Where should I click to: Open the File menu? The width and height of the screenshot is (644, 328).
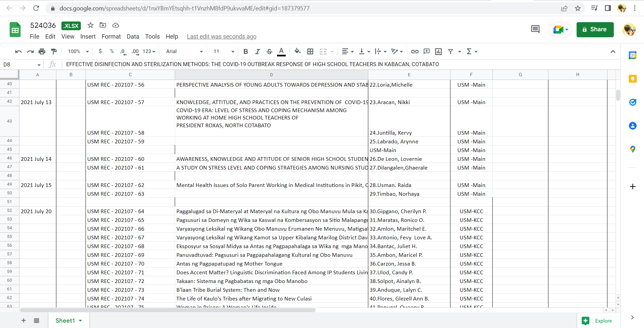[35, 37]
